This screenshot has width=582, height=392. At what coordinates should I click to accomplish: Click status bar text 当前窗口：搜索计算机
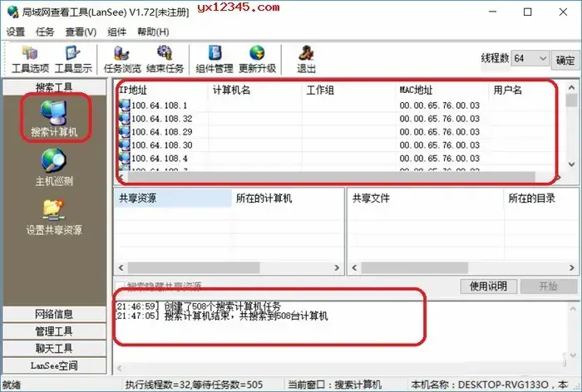[335, 385]
